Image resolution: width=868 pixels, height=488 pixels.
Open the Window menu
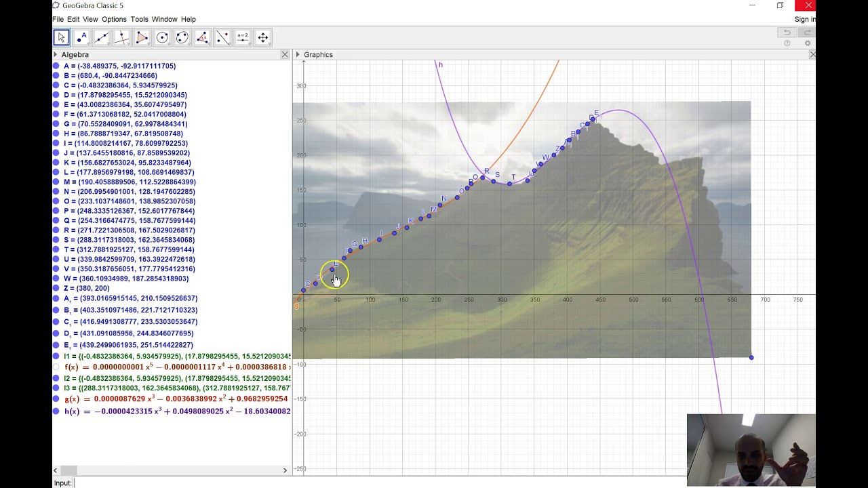pos(164,19)
